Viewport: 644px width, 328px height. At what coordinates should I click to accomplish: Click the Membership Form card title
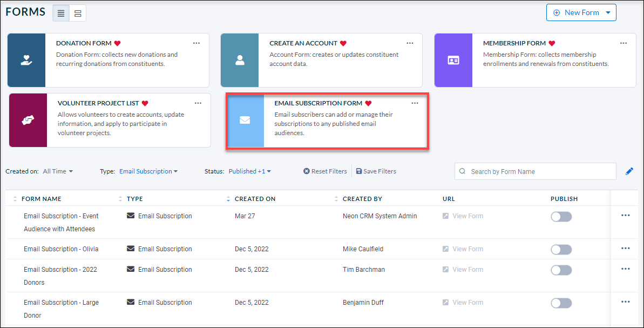[514, 43]
